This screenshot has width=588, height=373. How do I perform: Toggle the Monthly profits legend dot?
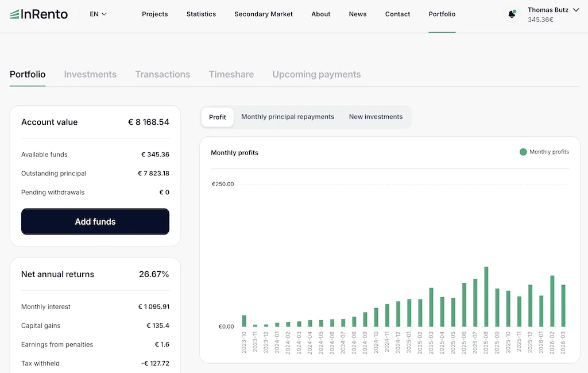click(523, 152)
